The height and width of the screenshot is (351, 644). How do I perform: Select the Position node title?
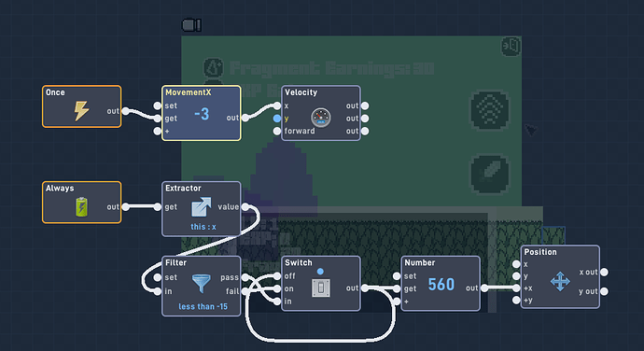540,252
